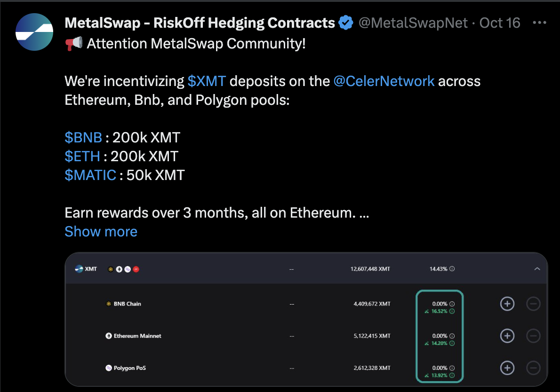Add liquidity on the BNB Chain row
This screenshot has height=392, width=560.
tap(507, 304)
